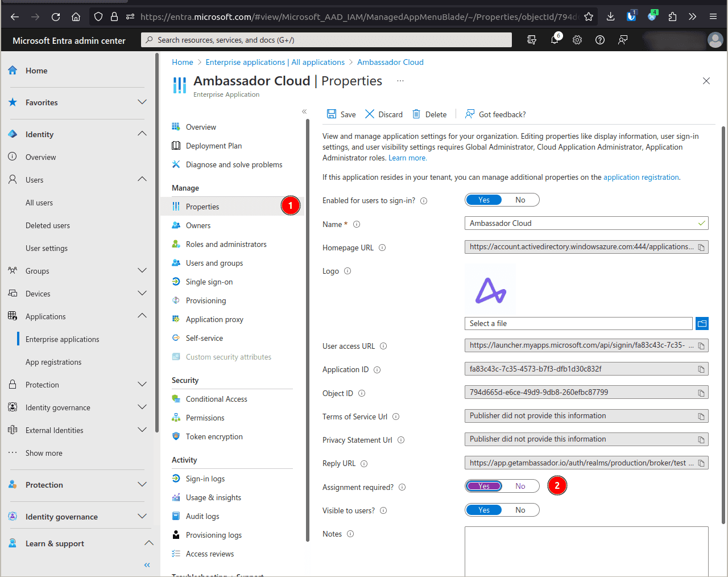Open the application registration link
Image resolution: width=728 pixels, height=577 pixels.
tap(641, 177)
